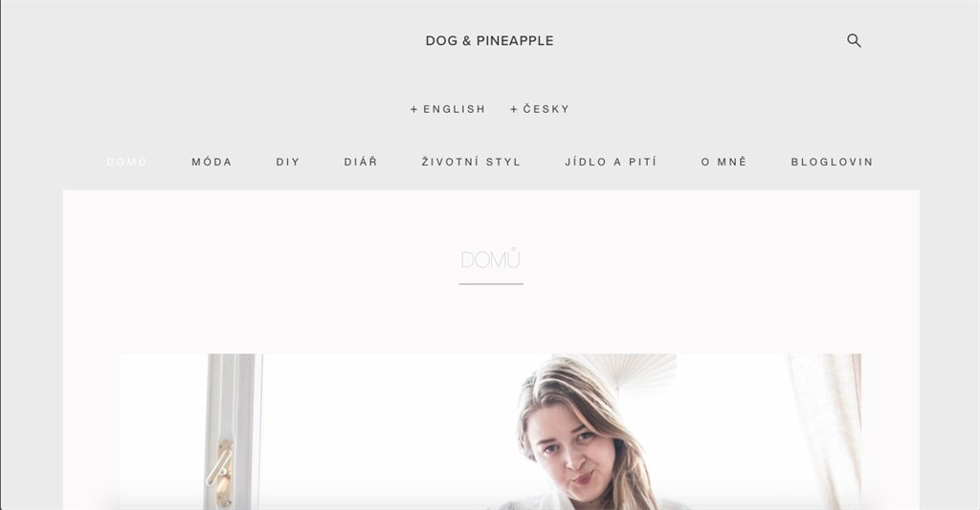Expand the + ENGLISH language option
The height and width of the screenshot is (510, 980).
coord(448,109)
